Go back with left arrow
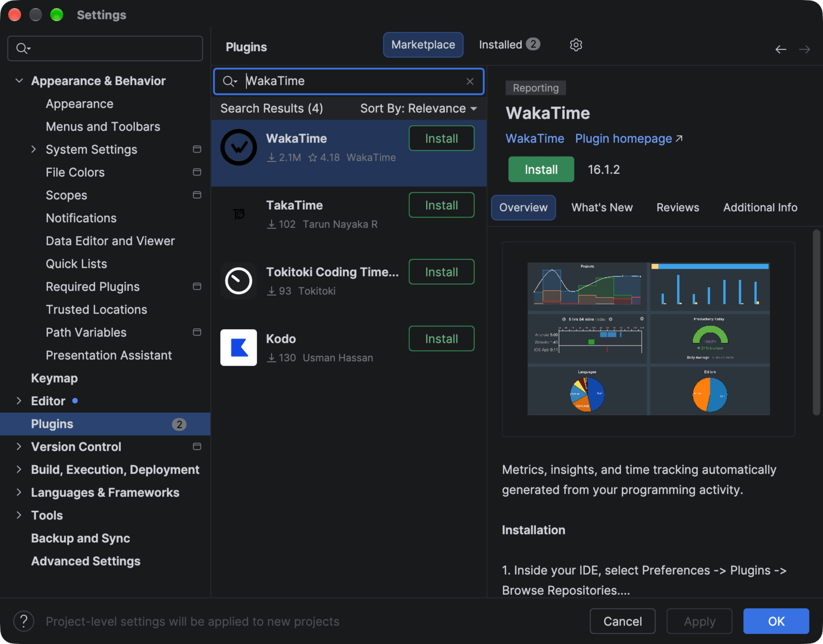 (781, 49)
